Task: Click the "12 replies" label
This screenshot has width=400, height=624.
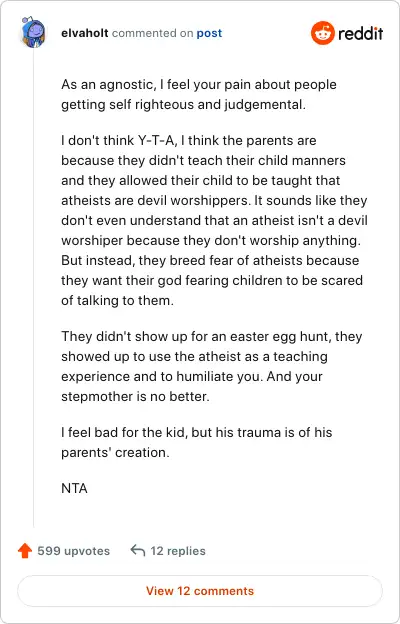Action: click(x=178, y=551)
